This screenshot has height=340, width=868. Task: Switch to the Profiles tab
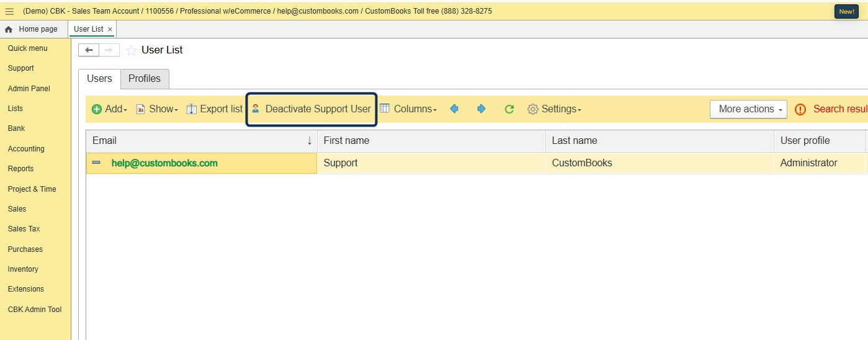(145, 78)
